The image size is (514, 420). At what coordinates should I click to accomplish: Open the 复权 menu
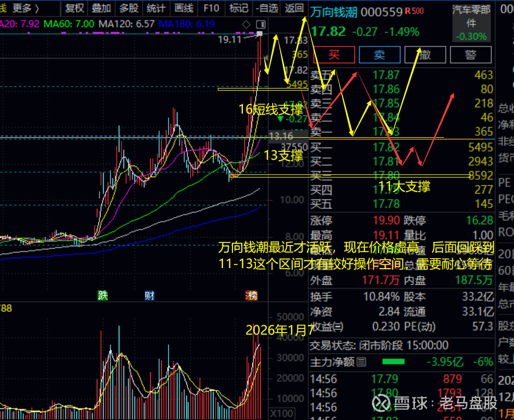pyautogui.click(x=74, y=8)
